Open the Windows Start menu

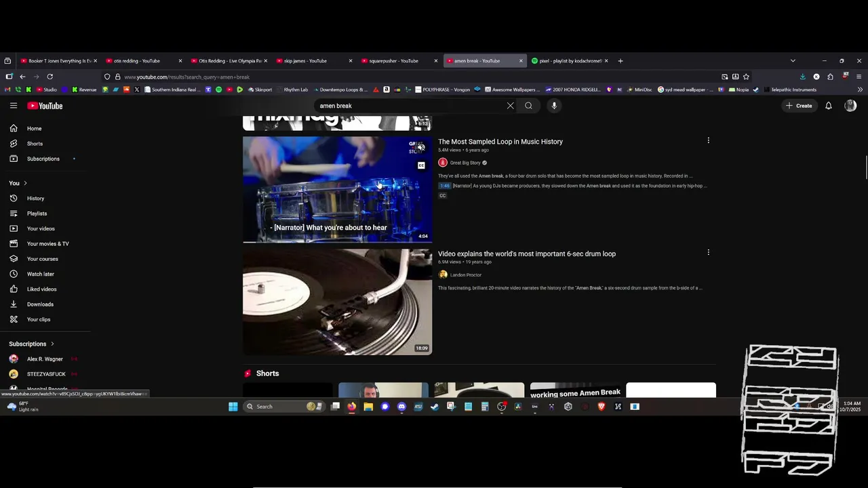(233, 407)
